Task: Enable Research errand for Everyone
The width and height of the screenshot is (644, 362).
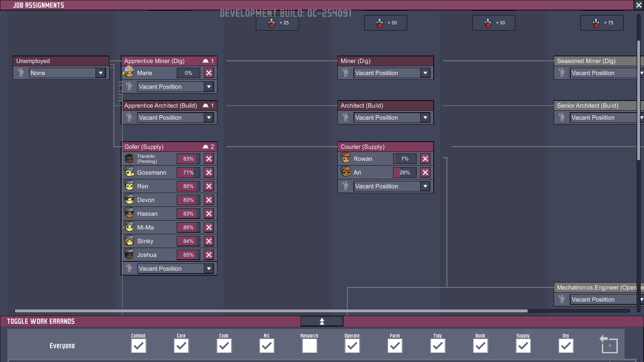Action: click(309, 346)
